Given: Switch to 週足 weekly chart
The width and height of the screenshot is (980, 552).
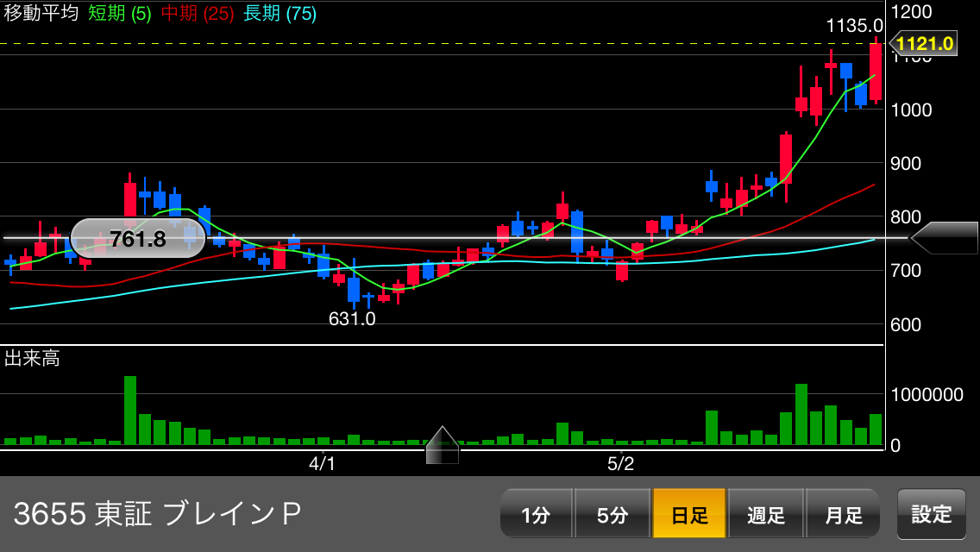Looking at the screenshot, I should pos(766,514).
